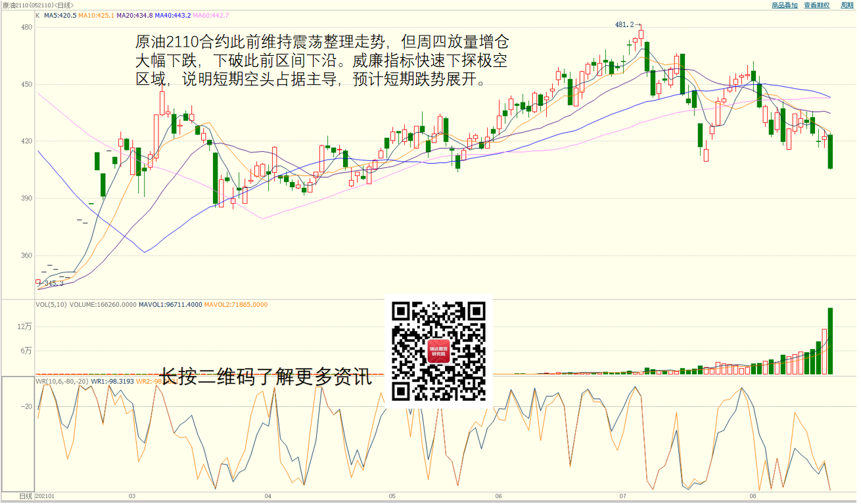This screenshot has height=504, width=861.
Task: Open the 周期 period selector
Action: point(847,5)
